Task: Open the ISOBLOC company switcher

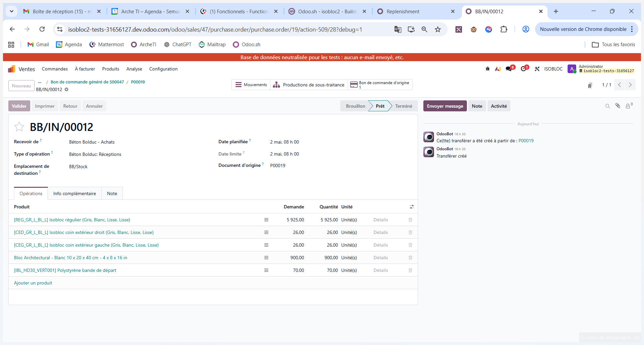Action: [x=553, y=69]
